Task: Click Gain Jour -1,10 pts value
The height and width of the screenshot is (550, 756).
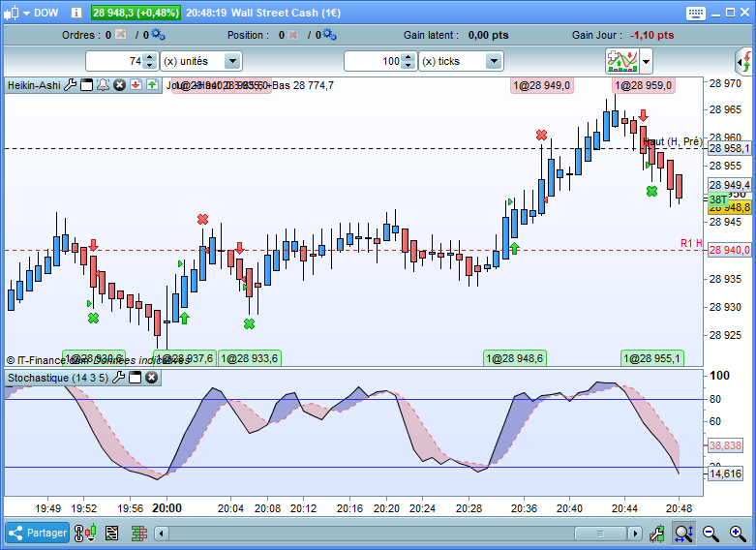Action: point(651,35)
